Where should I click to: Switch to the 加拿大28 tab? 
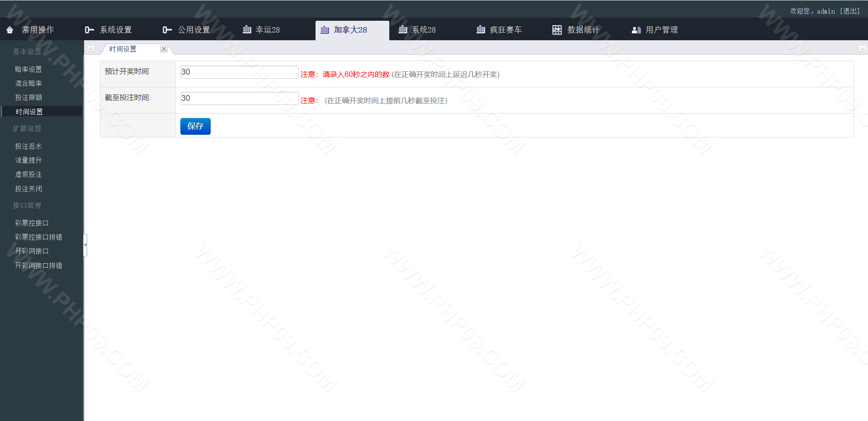(350, 30)
